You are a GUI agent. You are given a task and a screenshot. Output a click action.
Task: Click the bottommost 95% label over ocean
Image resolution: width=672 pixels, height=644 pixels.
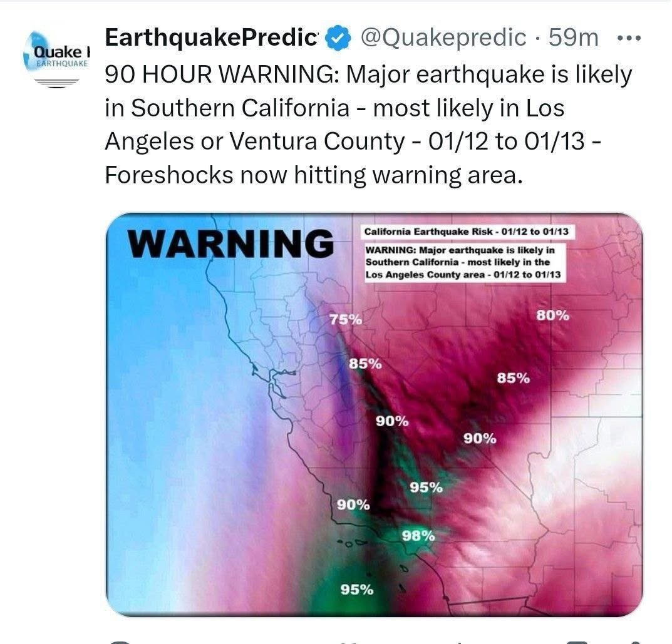pyautogui.click(x=357, y=589)
